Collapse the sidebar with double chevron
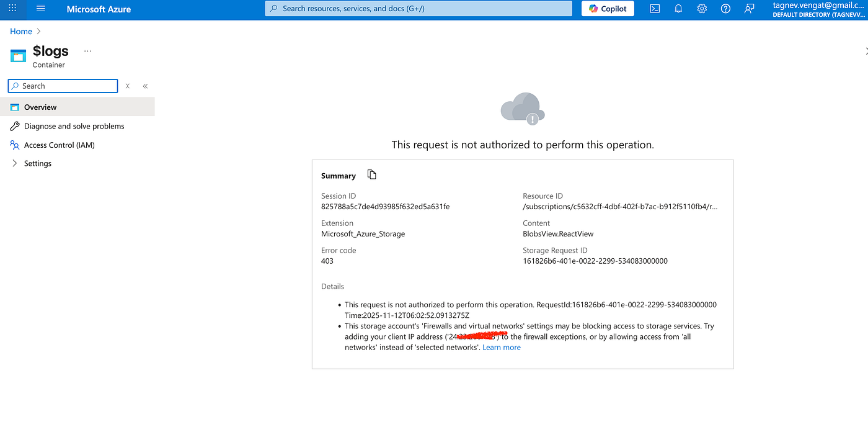The width and height of the screenshot is (868, 432). (145, 86)
